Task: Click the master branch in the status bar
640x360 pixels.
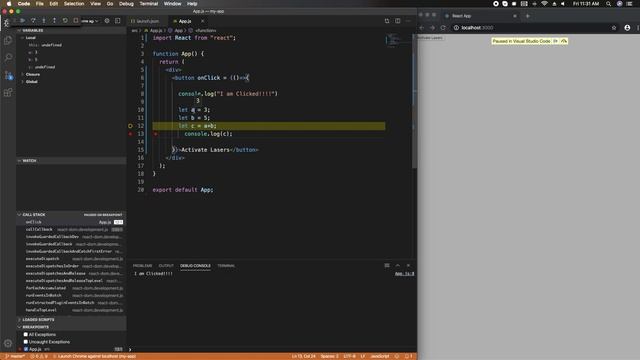Action: coord(15,356)
